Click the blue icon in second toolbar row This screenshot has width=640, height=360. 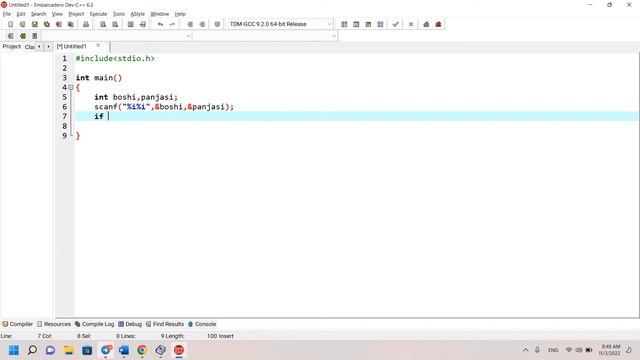click(x=35, y=36)
